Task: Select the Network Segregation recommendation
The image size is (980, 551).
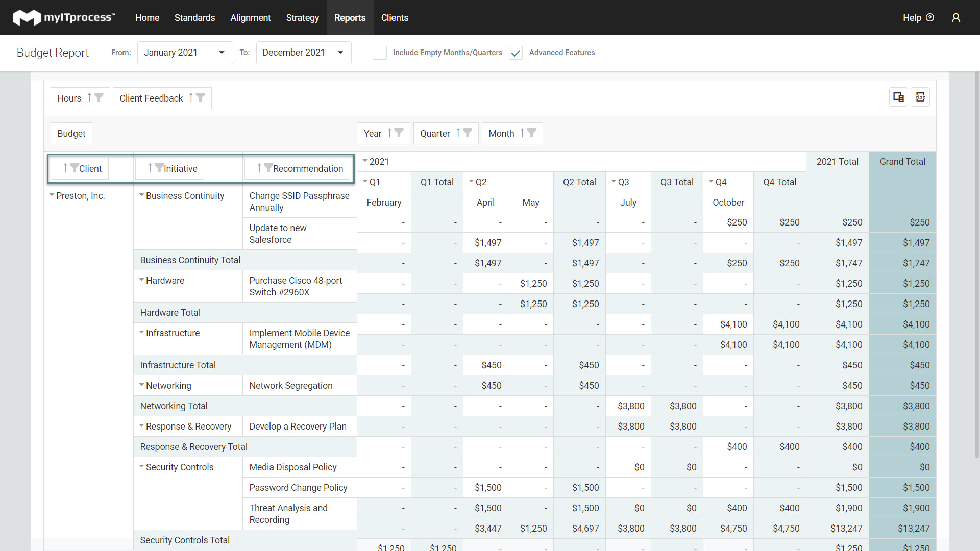Action: [291, 386]
